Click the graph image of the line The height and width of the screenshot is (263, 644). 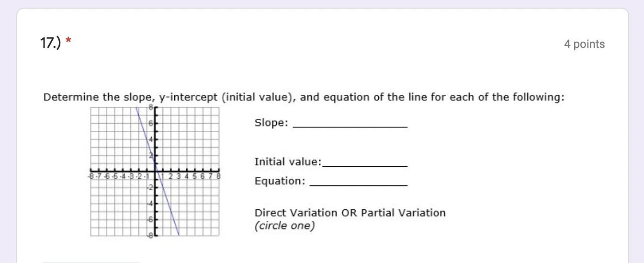click(x=155, y=171)
